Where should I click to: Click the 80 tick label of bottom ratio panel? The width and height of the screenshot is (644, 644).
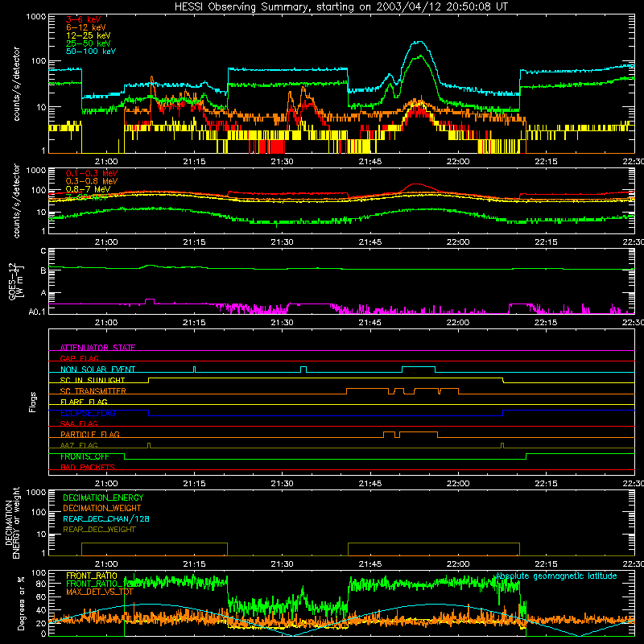[41, 584]
